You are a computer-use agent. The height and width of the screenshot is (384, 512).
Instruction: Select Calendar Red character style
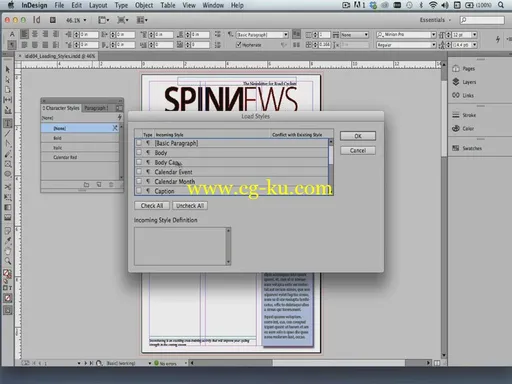tap(80, 157)
